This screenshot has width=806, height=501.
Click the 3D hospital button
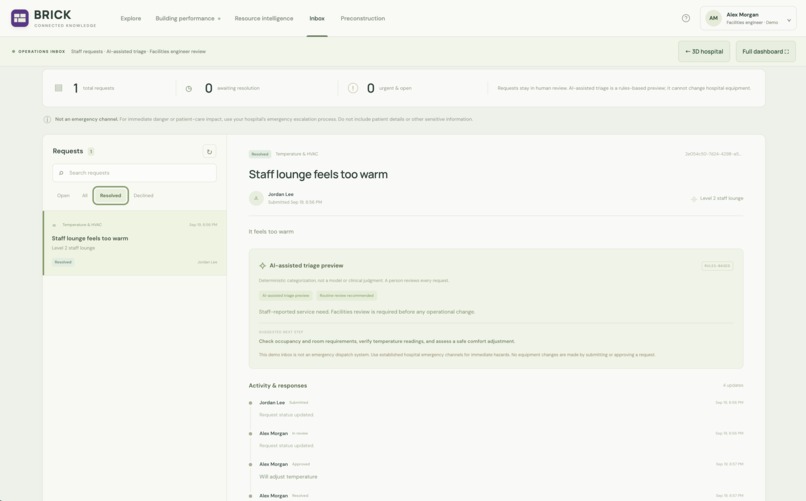(x=704, y=51)
